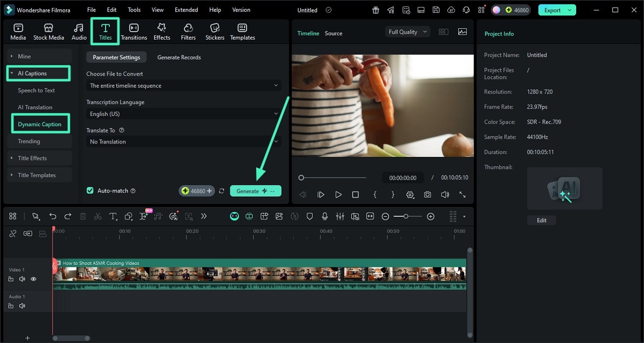Mute the Audio 1 track
The image size is (644, 343).
(22, 305)
